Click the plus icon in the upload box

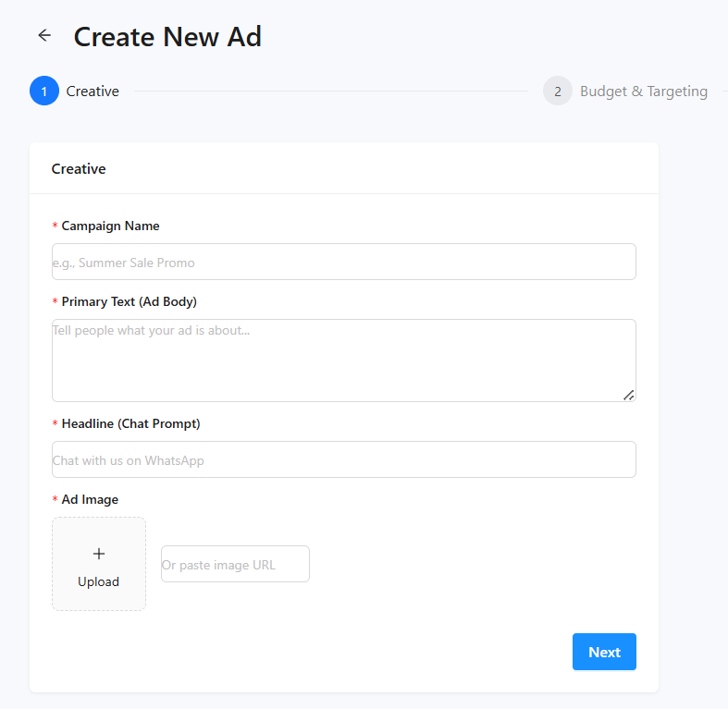(x=99, y=554)
